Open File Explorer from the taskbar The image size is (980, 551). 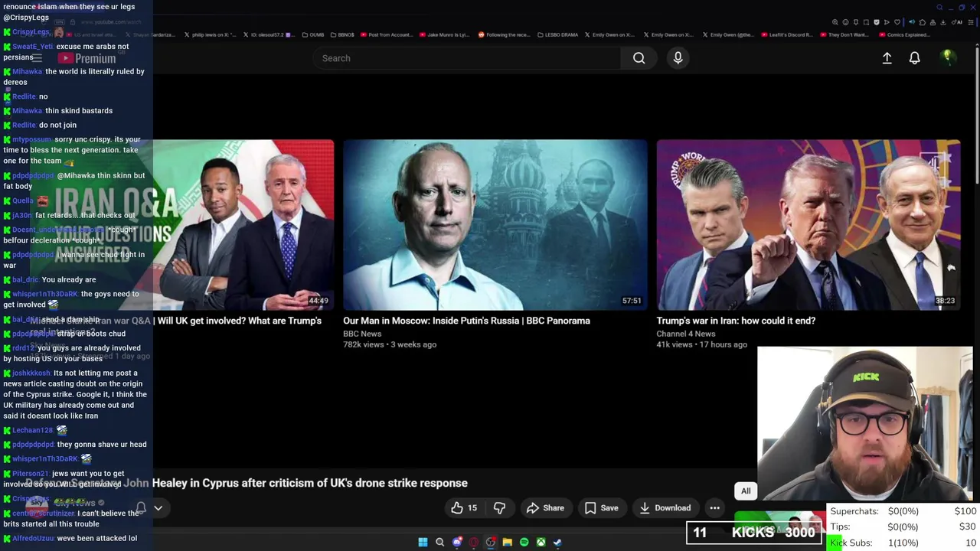(507, 543)
